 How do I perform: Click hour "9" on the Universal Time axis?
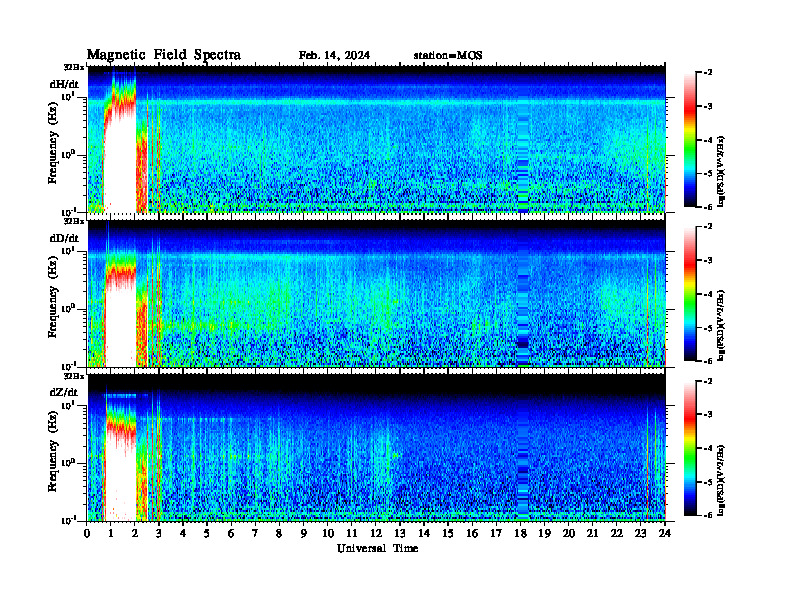tap(303, 534)
